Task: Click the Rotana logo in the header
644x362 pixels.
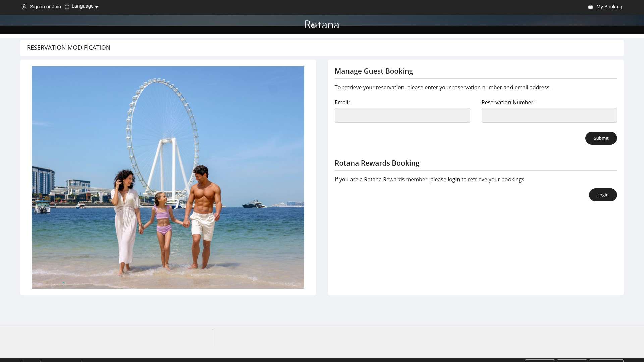Action: 322,25
